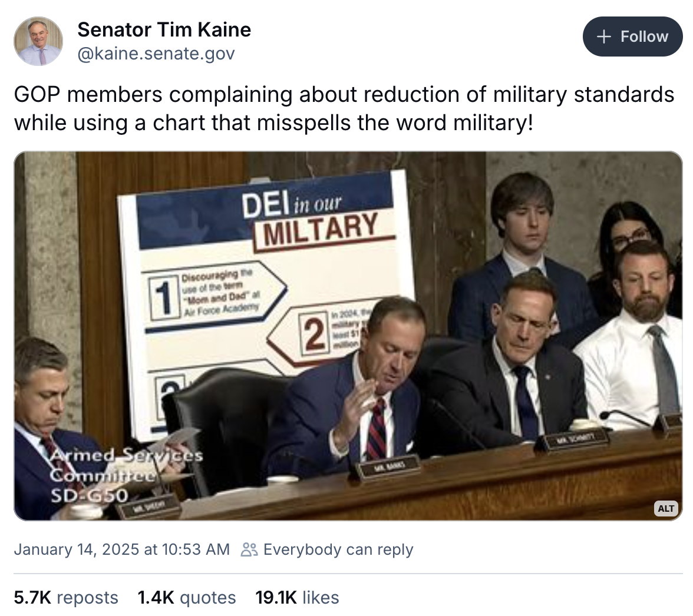Click the reply-permissions people icon
693x616 pixels.
[x=249, y=549]
